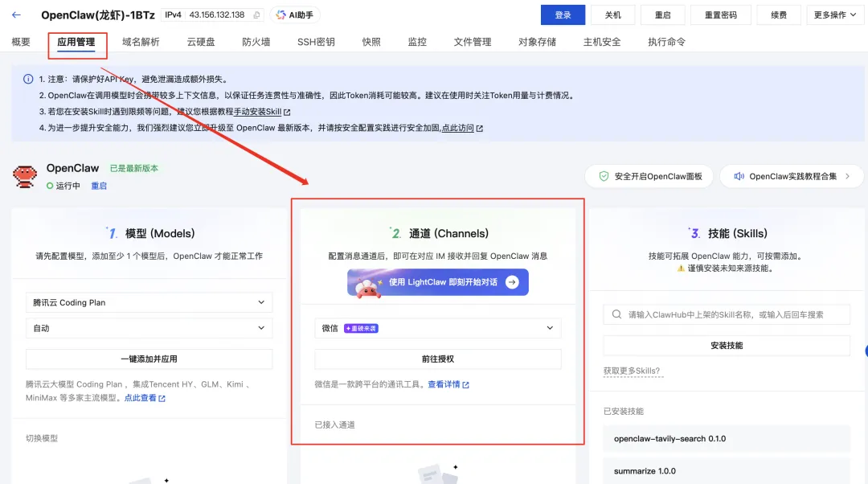Click the 已接入通道 label
This screenshot has height=484, width=868.
334,425
